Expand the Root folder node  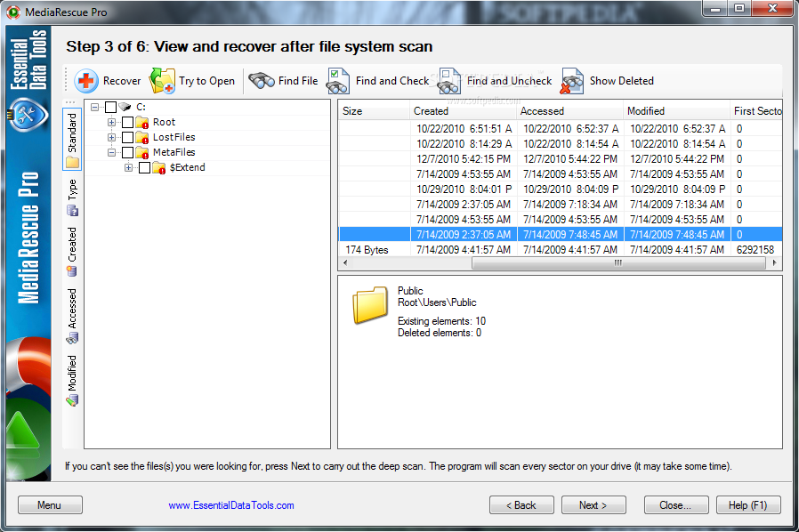tap(111, 122)
